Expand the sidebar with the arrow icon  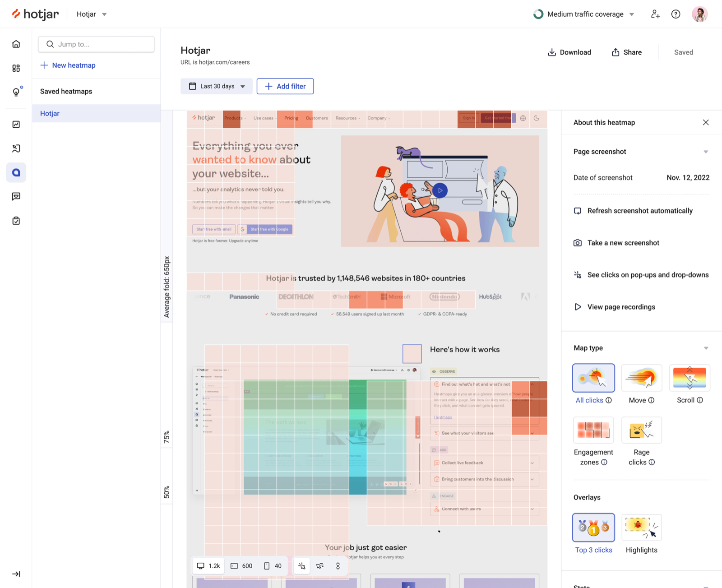16,574
